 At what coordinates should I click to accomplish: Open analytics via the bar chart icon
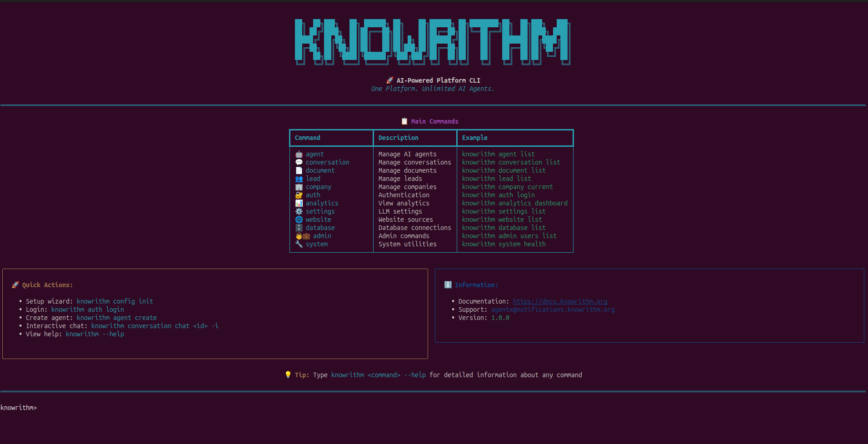299,203
